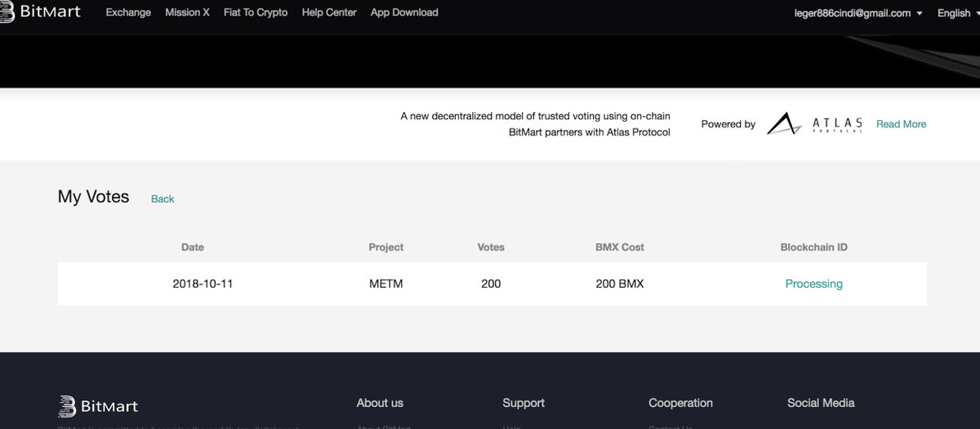The height and width of the screenshot is (429, 980).
Task: Go to Fiat To Crypto
Action: 256,12
